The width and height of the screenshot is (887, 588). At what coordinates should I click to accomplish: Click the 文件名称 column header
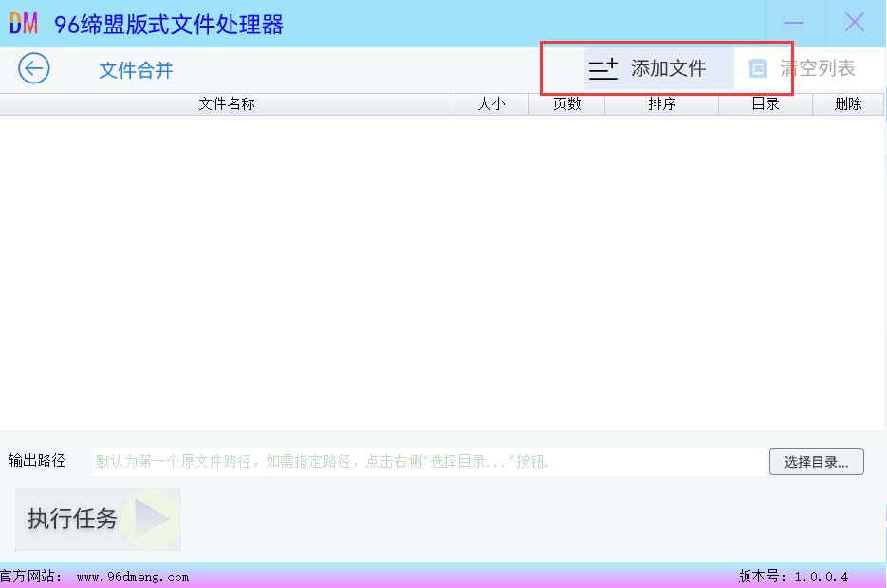click(x=227, y=104)
